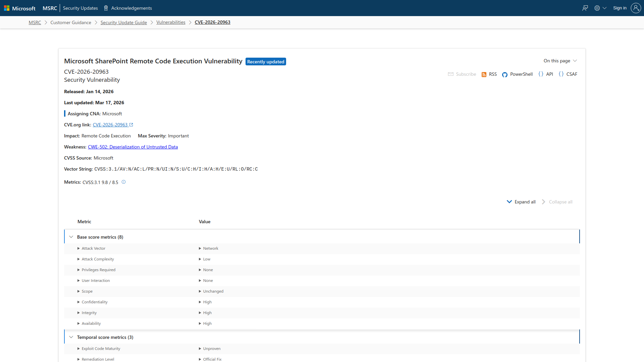Collapse the Temporal score metrics section
Image resolution: width=644 pixels, height=362 pixels.
click(71, 337)
